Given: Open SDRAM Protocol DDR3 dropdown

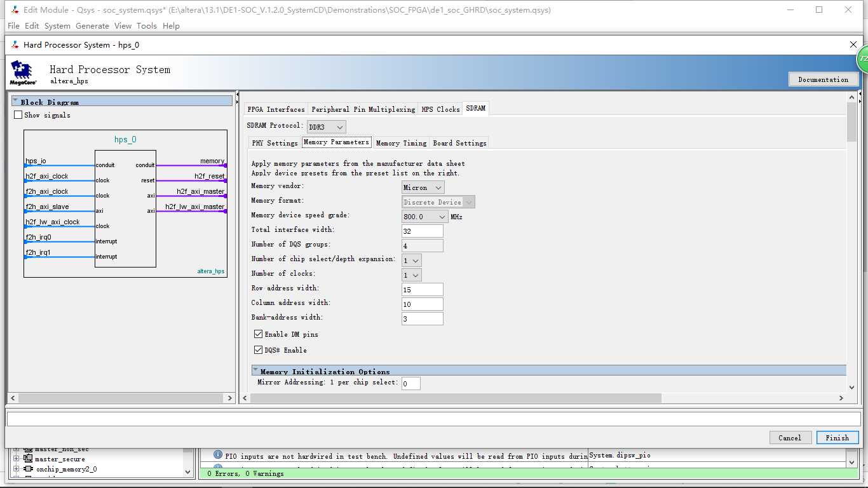Looking at the screenshot, I should click(327, 127).
